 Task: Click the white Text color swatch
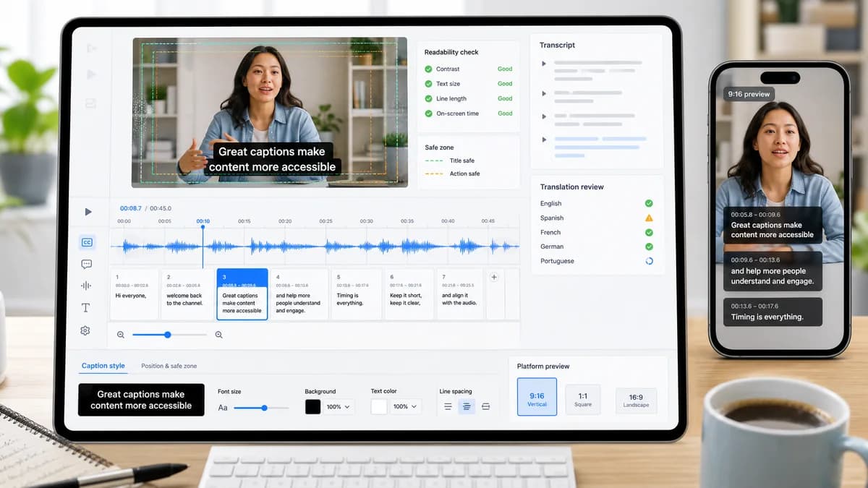[x=379, y=407]
